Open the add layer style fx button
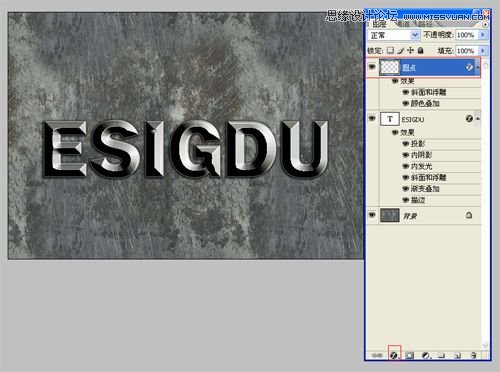The width and height of the screenshot is (500, 372). click(x=394, y=355)
